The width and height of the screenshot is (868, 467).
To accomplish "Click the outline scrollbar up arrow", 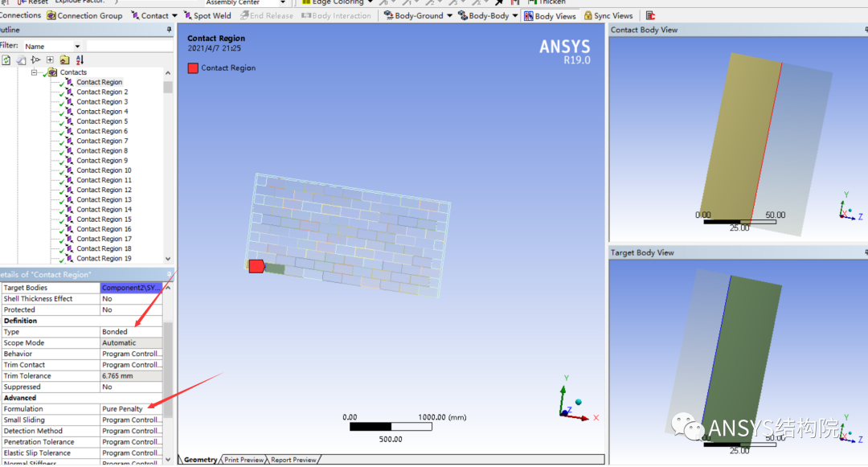I will click(x=168, y=72).
